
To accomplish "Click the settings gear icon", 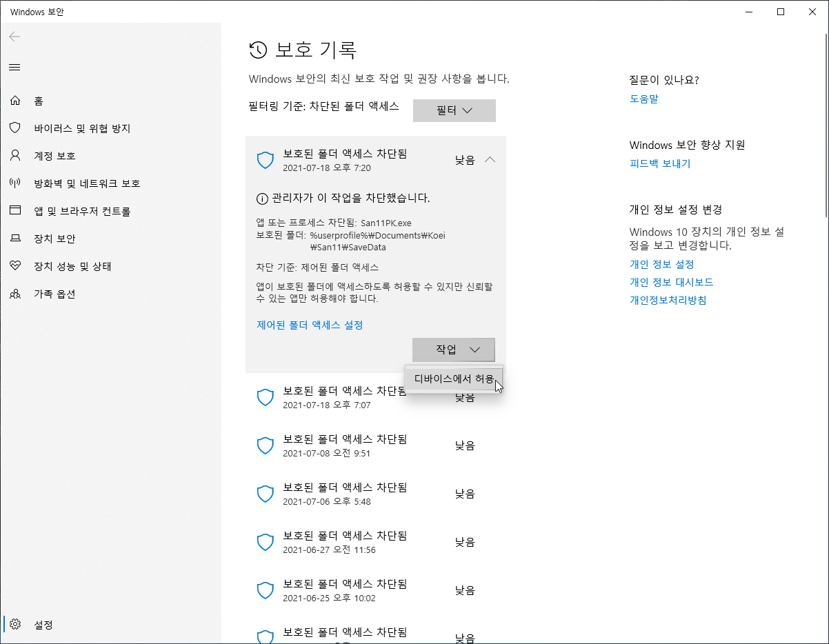I will pyautogui.click(x=15, y=625).
